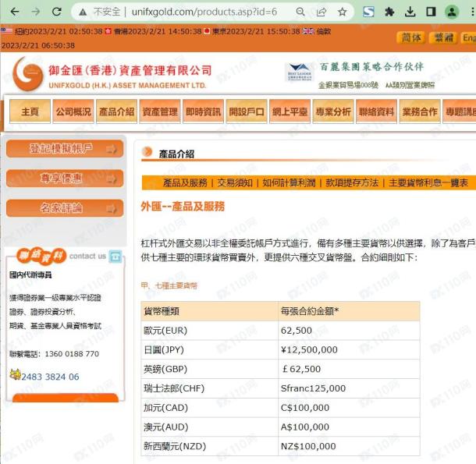Click 名家評論 sidebar button
Viewport: 476px width, 464px height.
pyautogui.click(x=65, y=208)
